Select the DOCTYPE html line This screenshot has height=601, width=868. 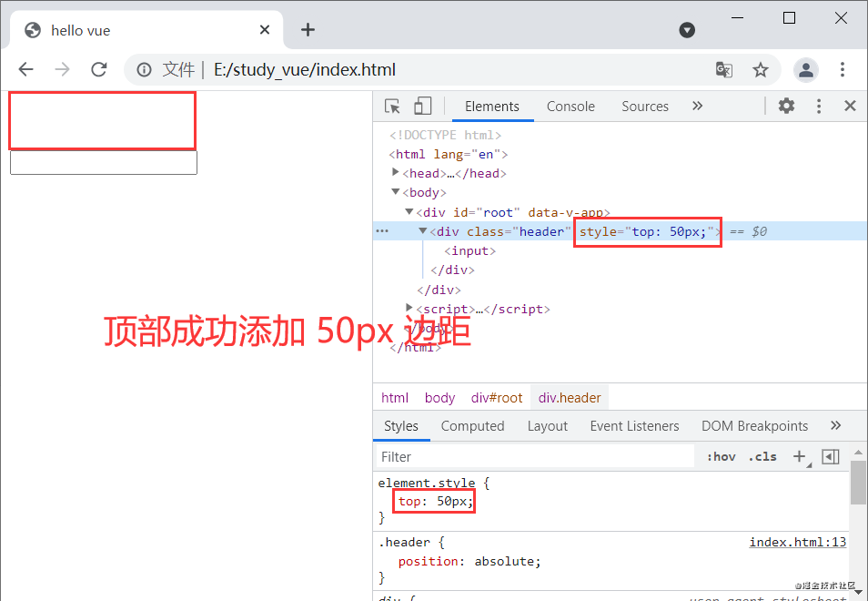click(x=446, y=135)
